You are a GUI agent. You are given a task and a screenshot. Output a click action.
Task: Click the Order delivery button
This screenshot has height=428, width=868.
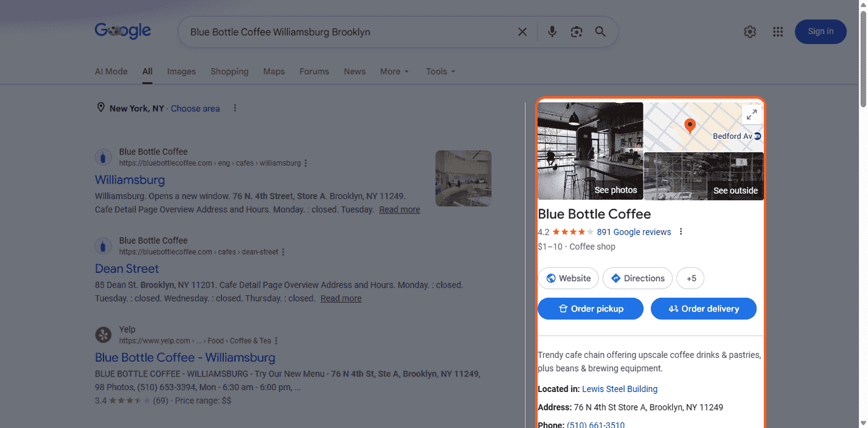(704, 309)
